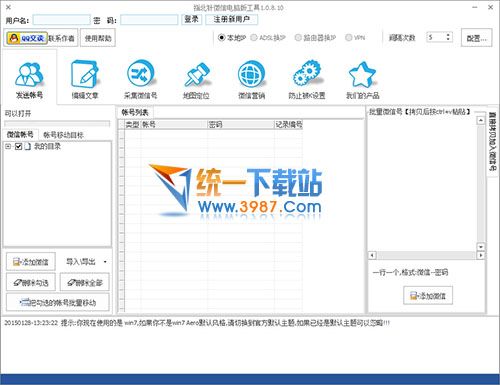This screenshot has width=500, height=385.
Task: Select the ADSL换IP radio option
Action: click(254, 38)
